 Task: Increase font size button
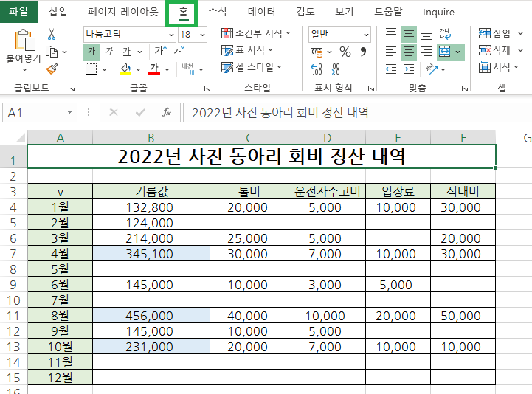point(160,51)
